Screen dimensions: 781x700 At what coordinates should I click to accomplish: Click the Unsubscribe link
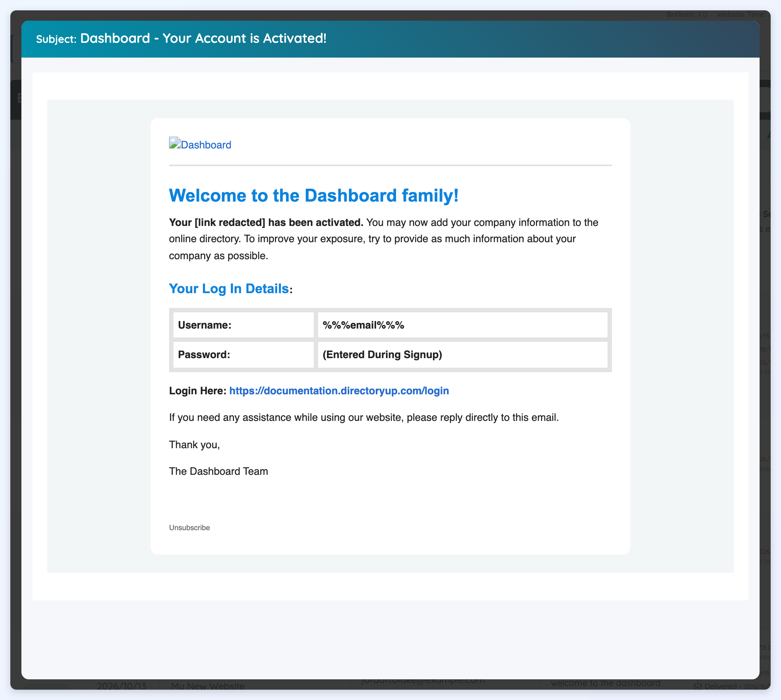(189, 528)
